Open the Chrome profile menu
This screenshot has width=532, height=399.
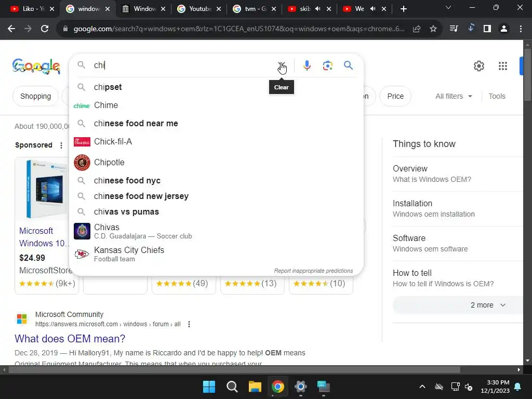pyautogui.click(x=504, y=29)
